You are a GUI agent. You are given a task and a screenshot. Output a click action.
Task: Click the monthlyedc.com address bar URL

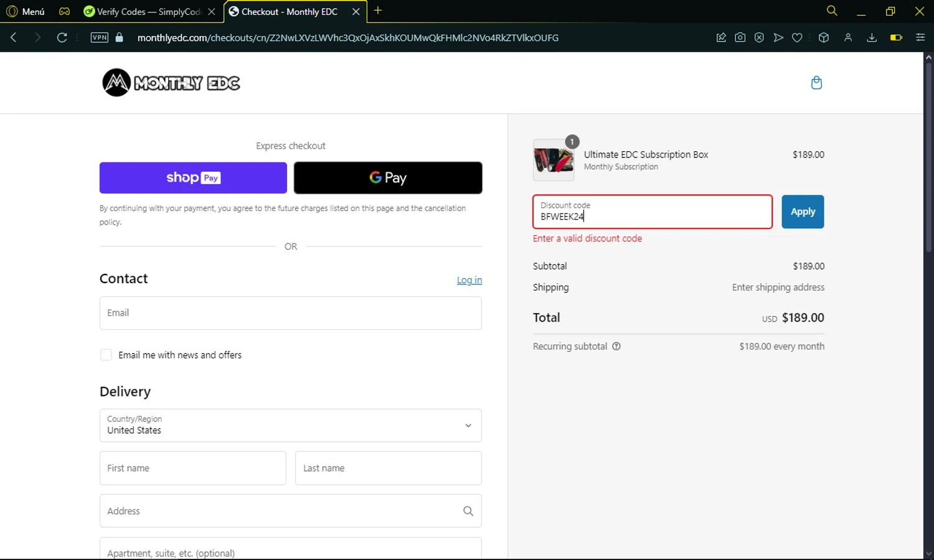pyautogui.click(x=348, y=37)
